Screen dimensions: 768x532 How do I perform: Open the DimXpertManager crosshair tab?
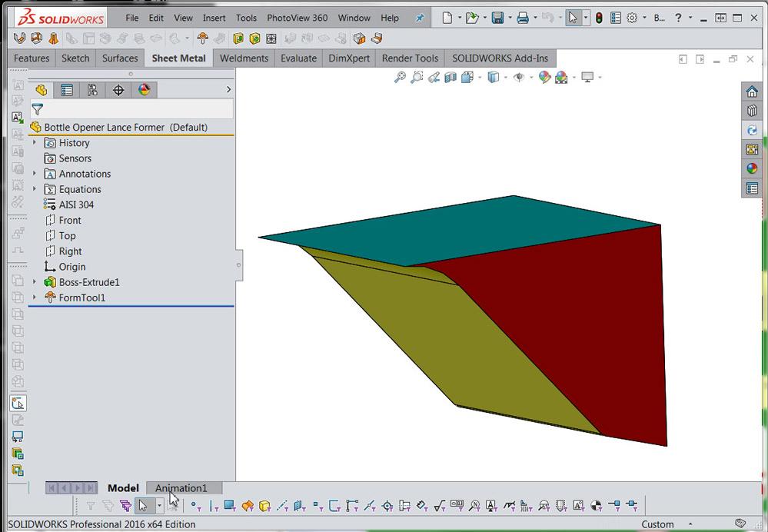point(118,90)
